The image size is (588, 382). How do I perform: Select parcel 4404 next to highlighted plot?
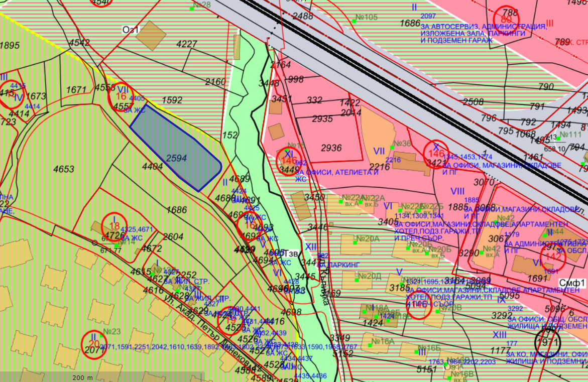click(x=153, y=166)
